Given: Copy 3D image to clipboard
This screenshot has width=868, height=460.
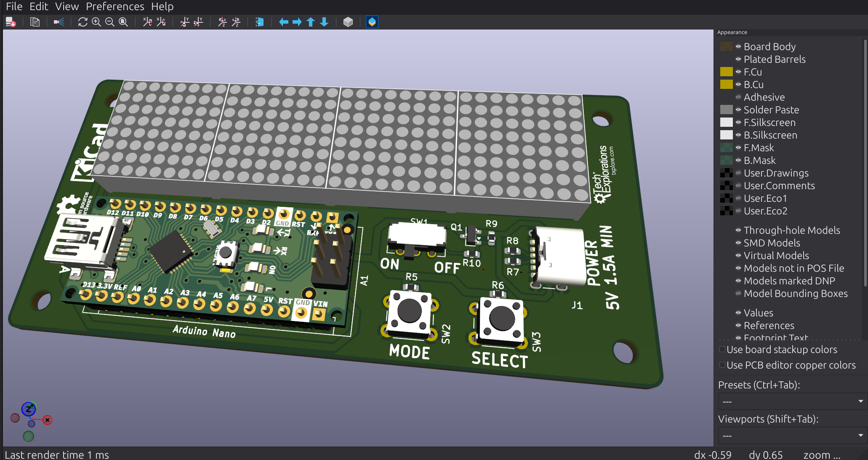Looking at the screenshot, I should coord(35,22).
